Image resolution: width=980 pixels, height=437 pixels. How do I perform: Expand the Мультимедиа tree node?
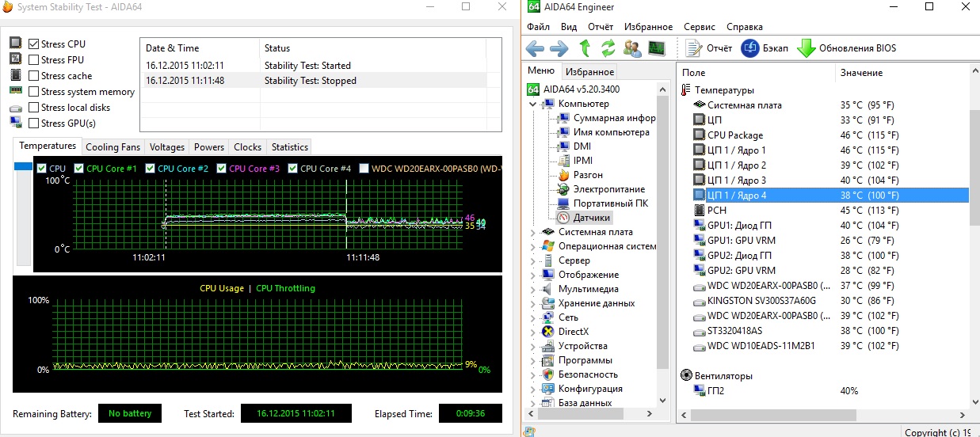[x=535, y=289]
